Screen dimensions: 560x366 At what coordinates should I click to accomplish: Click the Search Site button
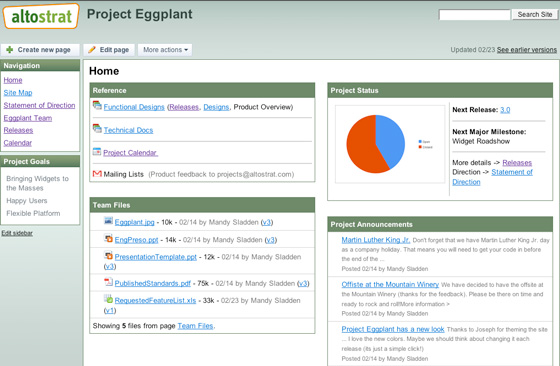point(535,15)
